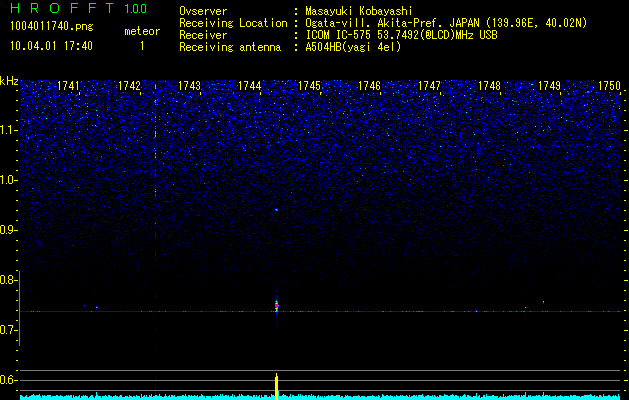Click the 1743 time axis label

point(189,85)
